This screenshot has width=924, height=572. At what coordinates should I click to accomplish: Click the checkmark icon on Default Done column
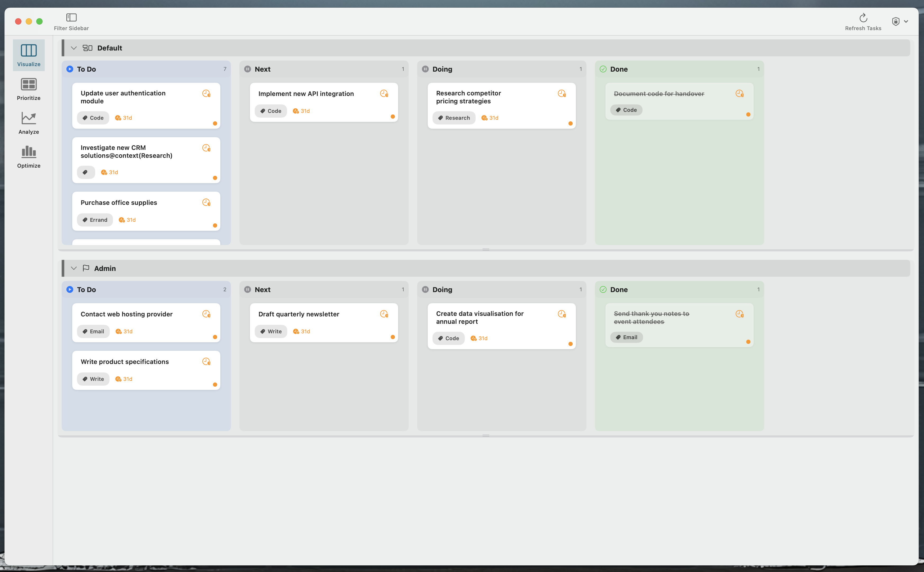(x=603, y=69)
